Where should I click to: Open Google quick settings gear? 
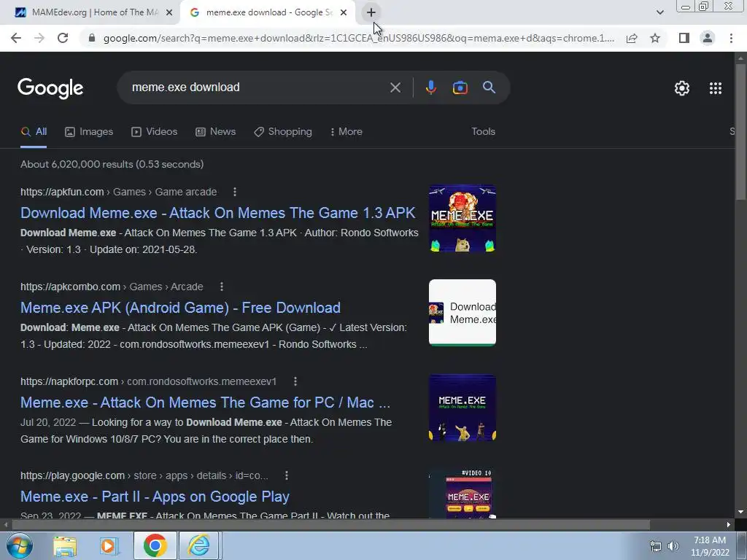tap(682, 88)
